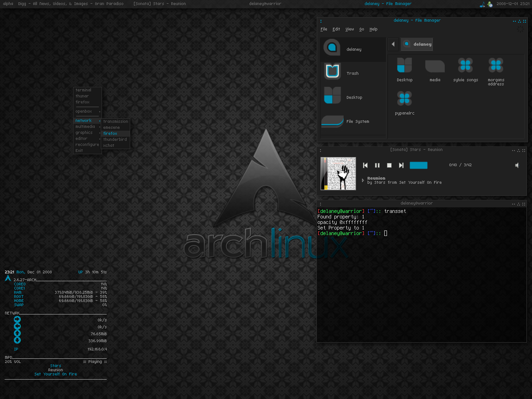Expand the network submenu entry
This screenshot has height=399, width=532.
[88, 121]
